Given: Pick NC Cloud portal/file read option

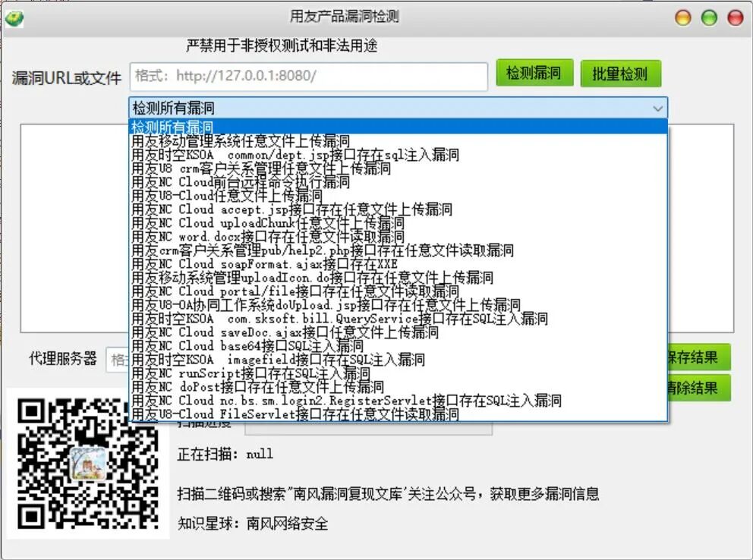Looking at the screenshot, I should (x=398, y=291).
